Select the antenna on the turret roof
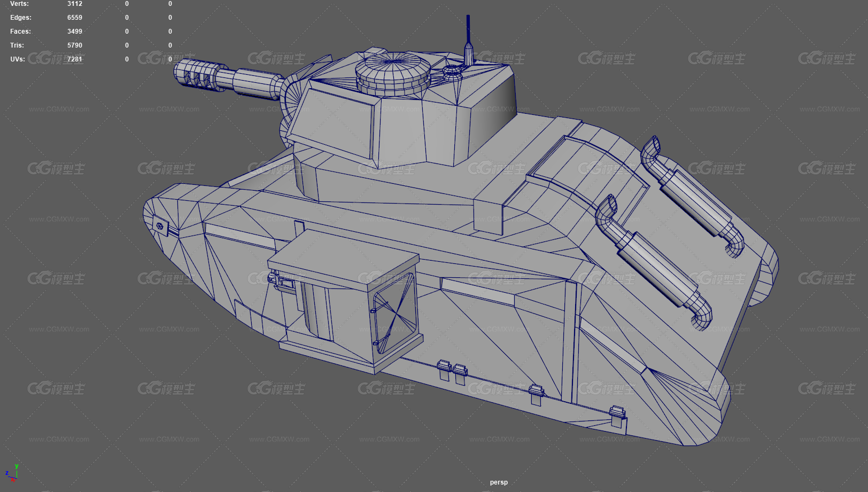Image resolution: width=868 pixels, height=492 pixels. click(x=468, y=41)
